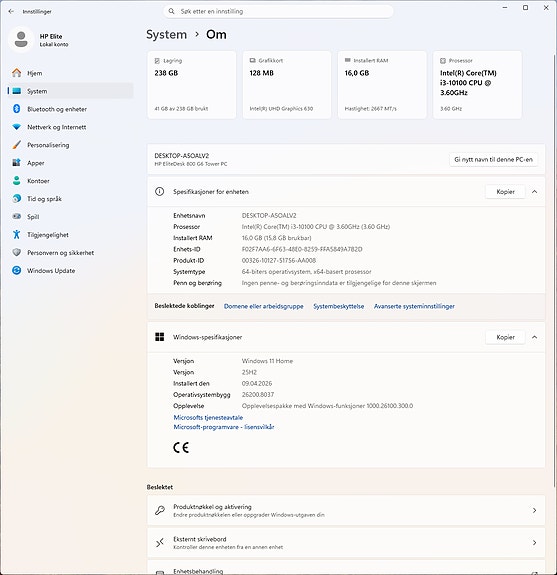
Task: Click Gi nytt navn til denne PC-en
Action: 494,160
